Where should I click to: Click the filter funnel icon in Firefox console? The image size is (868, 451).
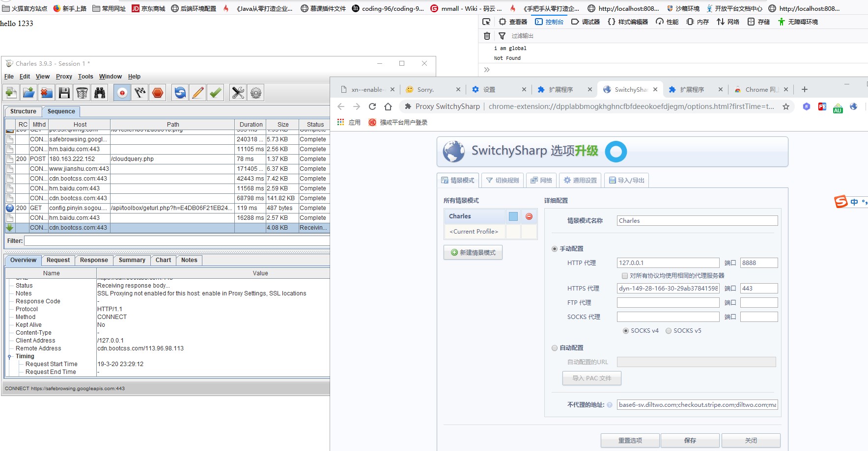pos(502,36)
